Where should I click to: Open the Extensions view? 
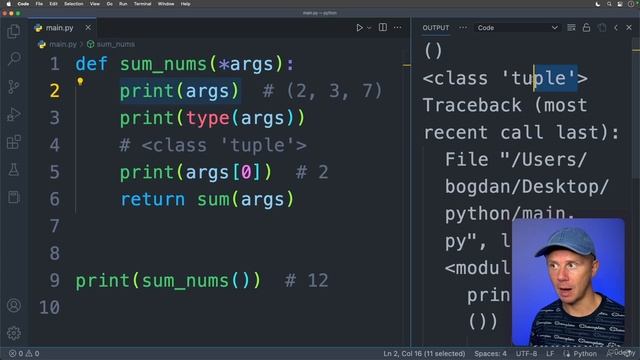14,142
